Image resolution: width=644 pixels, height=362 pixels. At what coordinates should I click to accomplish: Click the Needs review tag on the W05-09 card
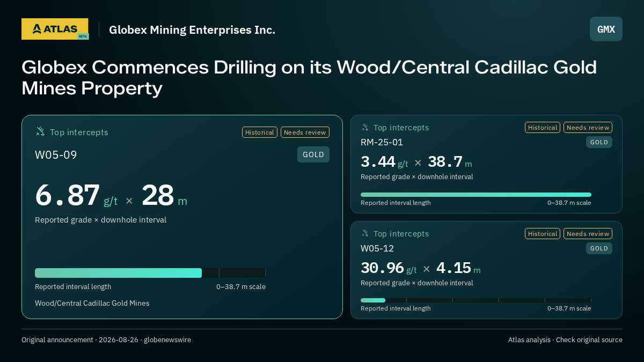(305, 132)
